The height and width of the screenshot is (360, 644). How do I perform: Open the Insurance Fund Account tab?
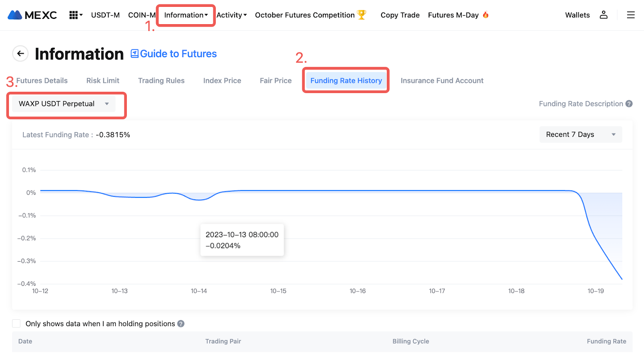(x=442, y=81)
